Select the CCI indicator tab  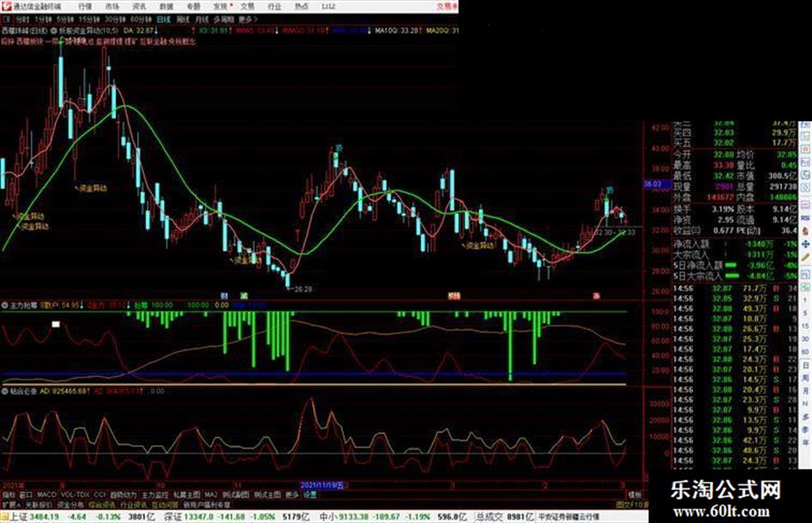click(x=100, y=495)
